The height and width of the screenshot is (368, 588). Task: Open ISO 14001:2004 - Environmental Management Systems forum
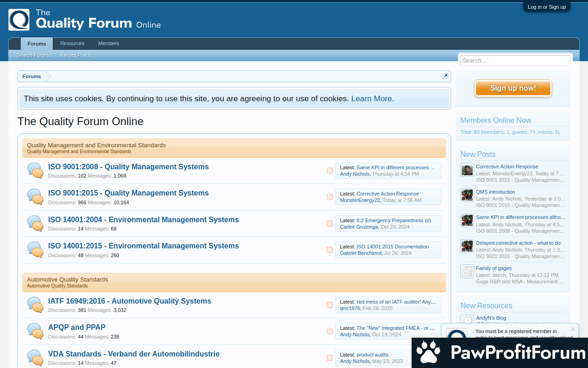click(x=144, y=220)
